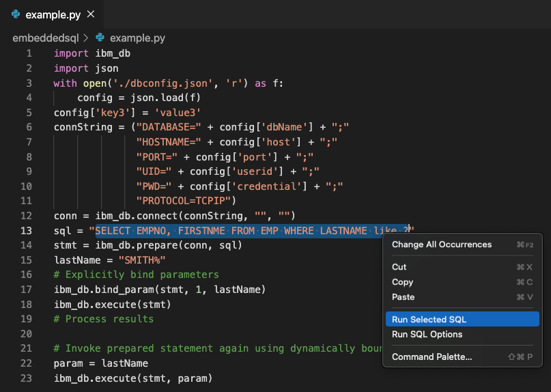Screen dimensions: 551x392
Task: Open Run SQL Options menu entry
Action: [462, 335]
